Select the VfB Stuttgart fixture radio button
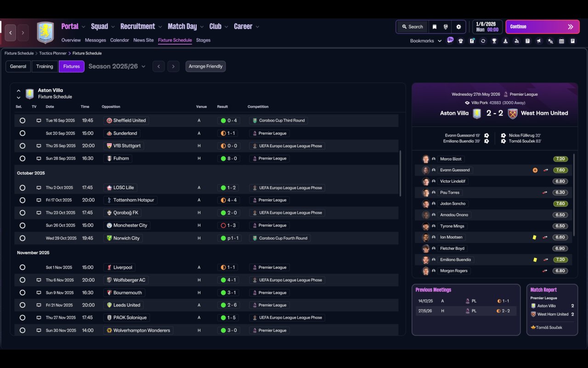Viewport: 588px width, 368px height. click(x=23, y=146)
